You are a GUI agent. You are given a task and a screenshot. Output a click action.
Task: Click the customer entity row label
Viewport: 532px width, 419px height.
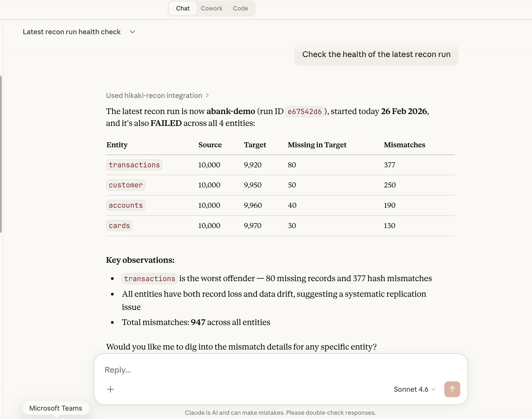click(x=126, y=185)
